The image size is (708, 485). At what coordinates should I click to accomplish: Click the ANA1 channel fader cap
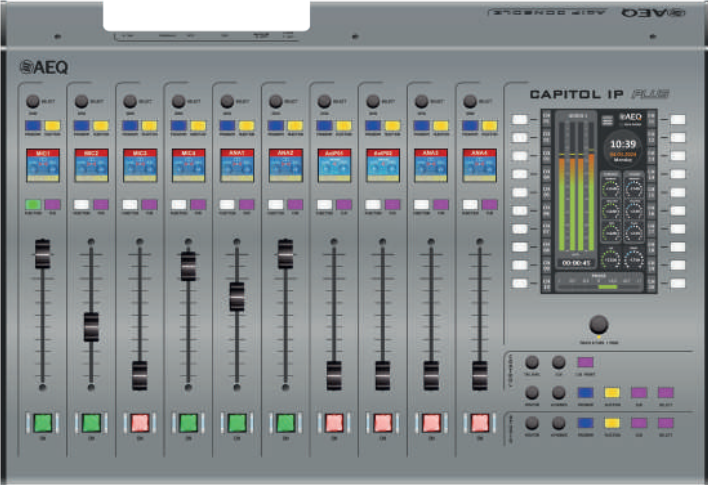click(x=237, y=297)
